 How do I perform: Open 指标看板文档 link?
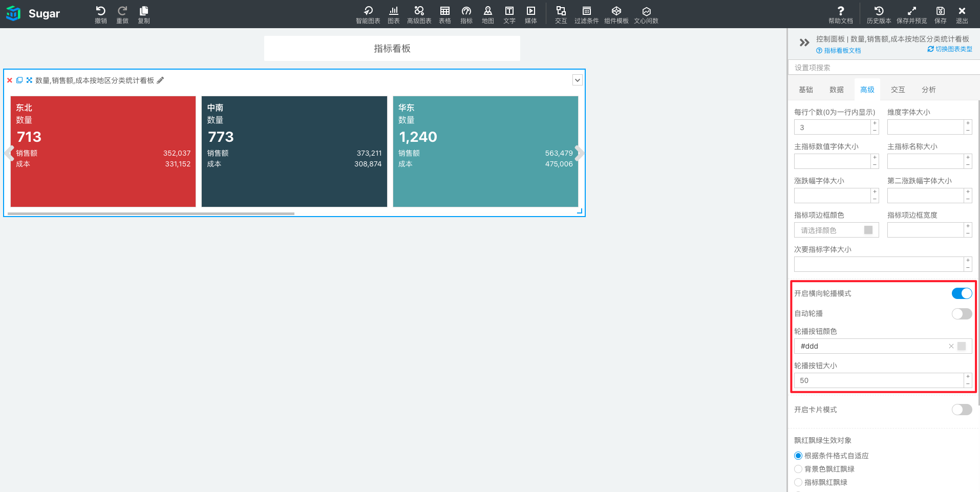(839, 51)
